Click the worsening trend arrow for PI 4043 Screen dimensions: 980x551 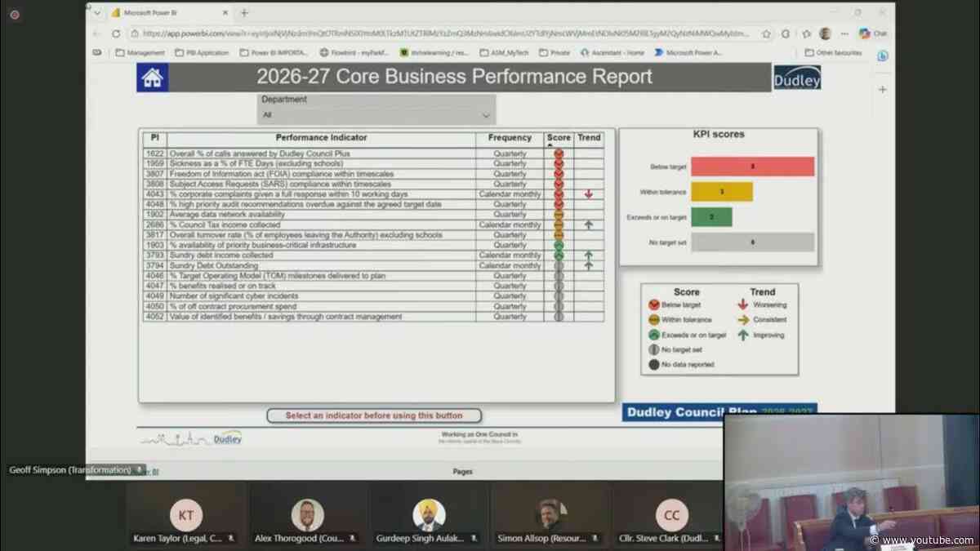click(x=588, y=194)
